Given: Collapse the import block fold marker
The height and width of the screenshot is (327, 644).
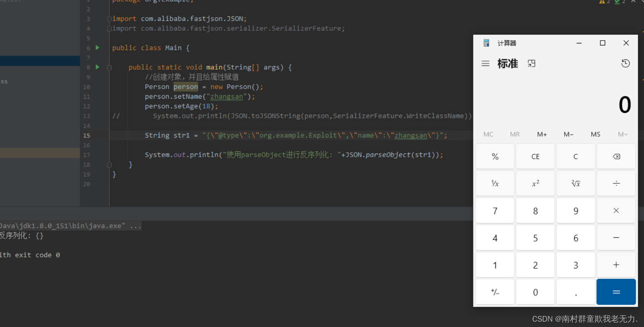Looking at the screenshot, I should point(109,19).
